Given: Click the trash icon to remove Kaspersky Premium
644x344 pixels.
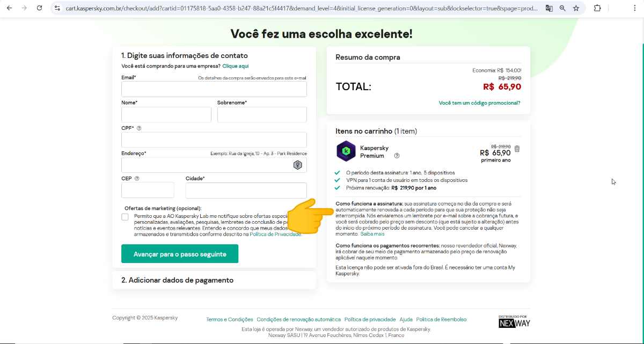Looking at the screenshot, I should (x=517, y=149).
